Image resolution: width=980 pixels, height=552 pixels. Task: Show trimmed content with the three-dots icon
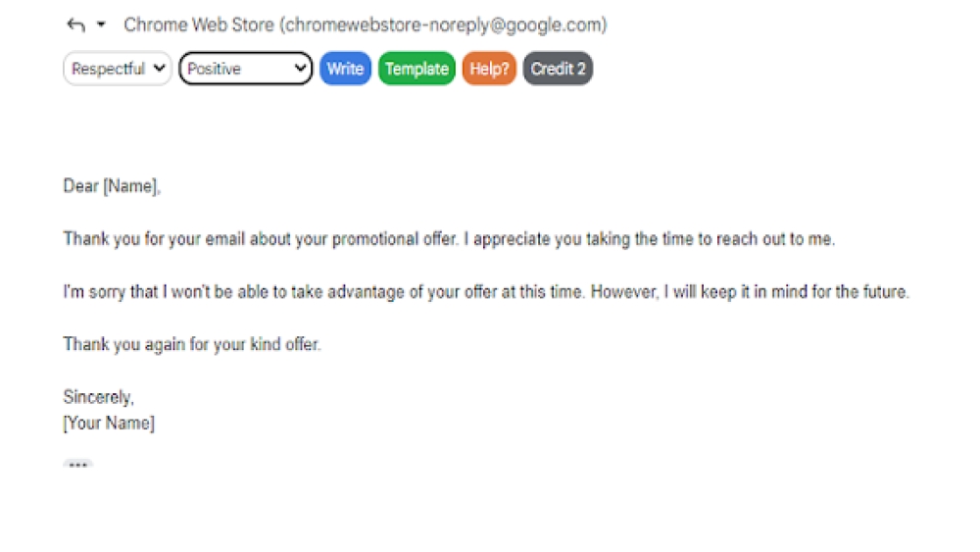click(x=78, y=465)
